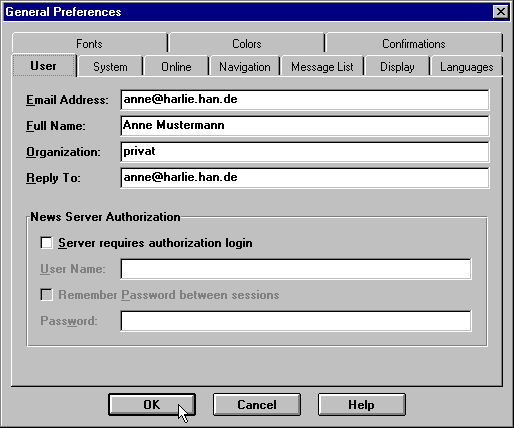This screenshot has width=514, height=428.
Task: Select the Display tab
Action: tap(397, 67)
